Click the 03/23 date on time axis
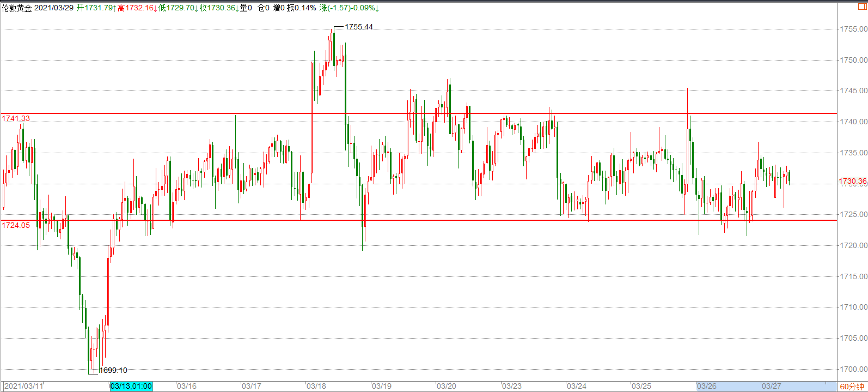The image size is (868, 392). 512,386
